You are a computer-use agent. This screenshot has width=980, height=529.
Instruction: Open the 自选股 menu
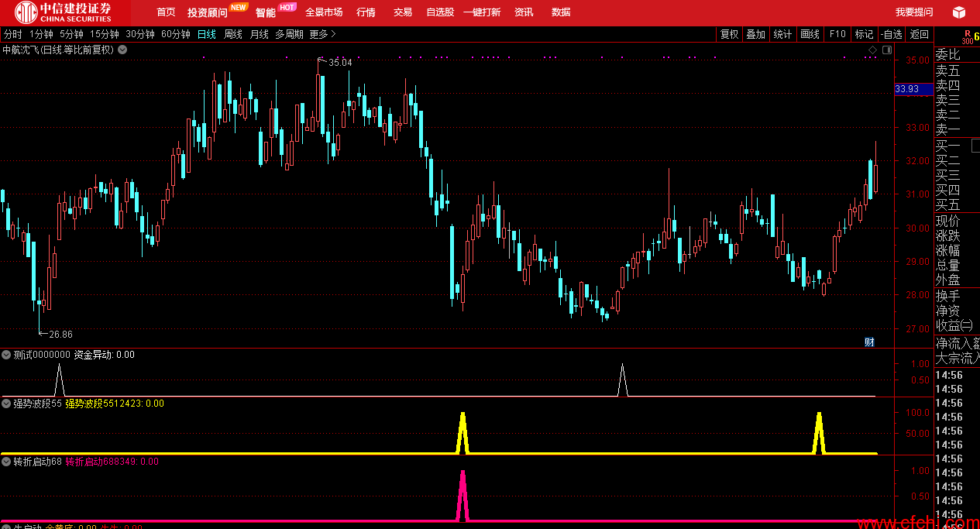pyautogui.click(x=440, y=12)
